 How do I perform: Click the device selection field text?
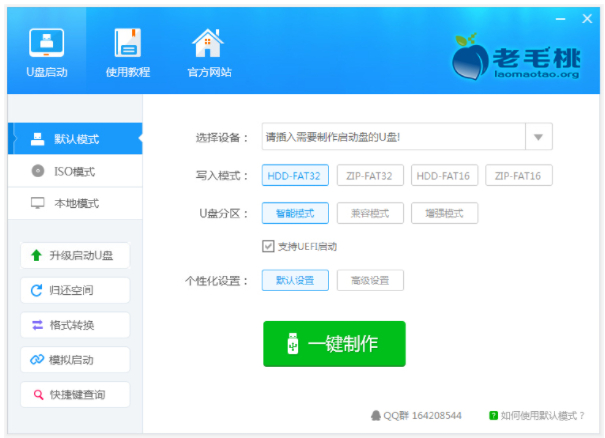pyautogui.click(x=333, y=137)
